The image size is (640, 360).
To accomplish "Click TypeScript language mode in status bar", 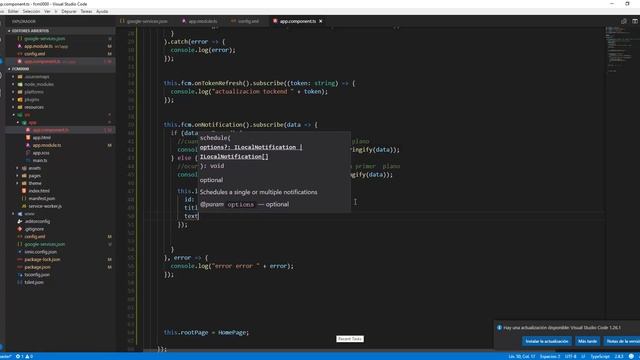I will click(x=600, y=357).
